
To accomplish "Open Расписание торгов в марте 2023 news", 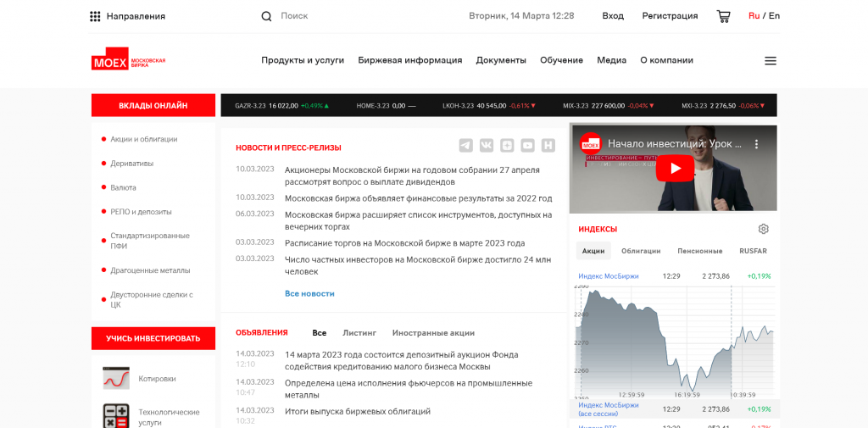I will click(x=404, y=243).
